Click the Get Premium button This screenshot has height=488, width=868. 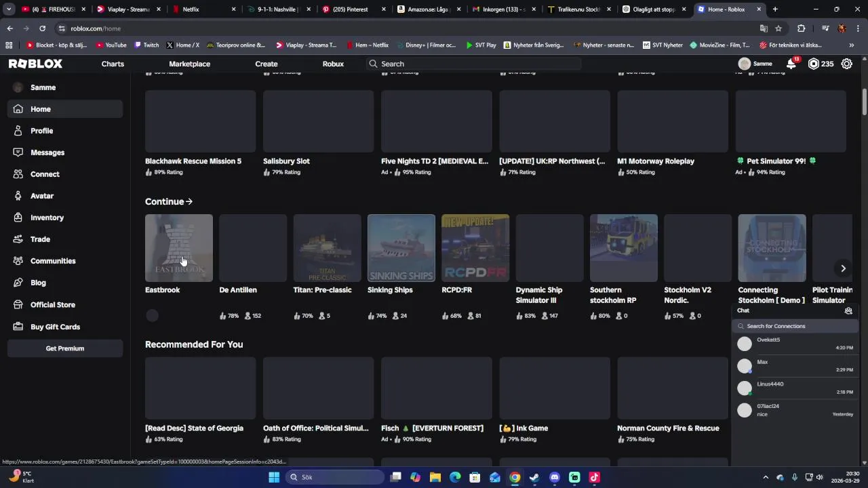pyautogui.click(x=65, y=348)
